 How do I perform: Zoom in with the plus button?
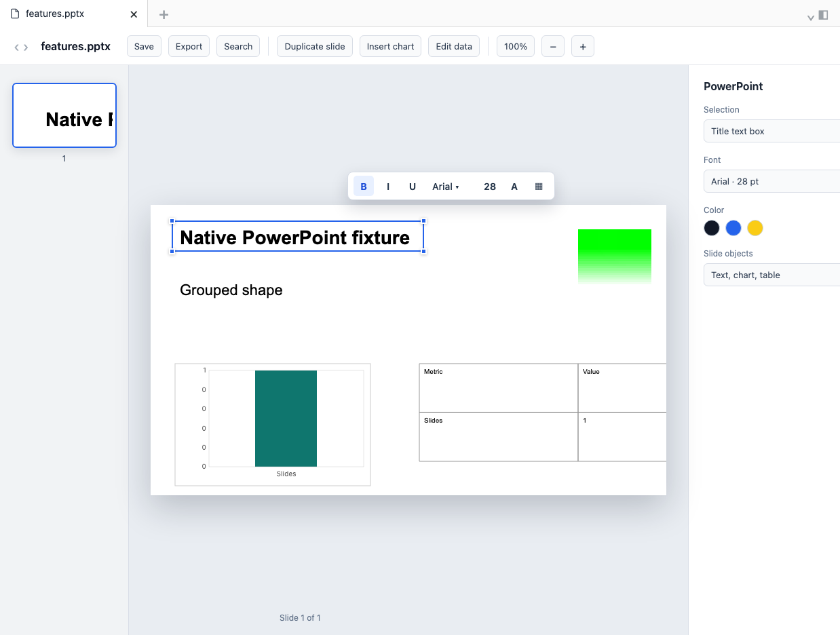pyautogui.click(x=583, y=46)
